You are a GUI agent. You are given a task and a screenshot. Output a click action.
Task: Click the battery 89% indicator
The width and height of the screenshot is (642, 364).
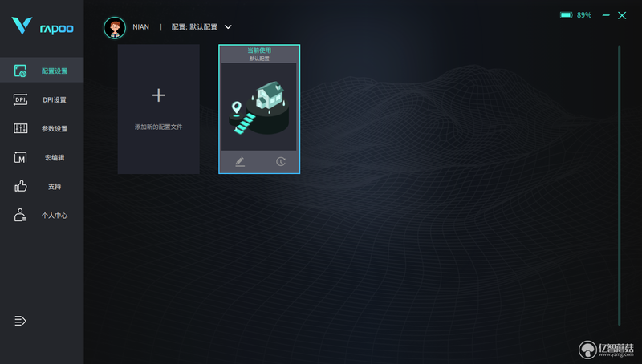click(575, 15)
